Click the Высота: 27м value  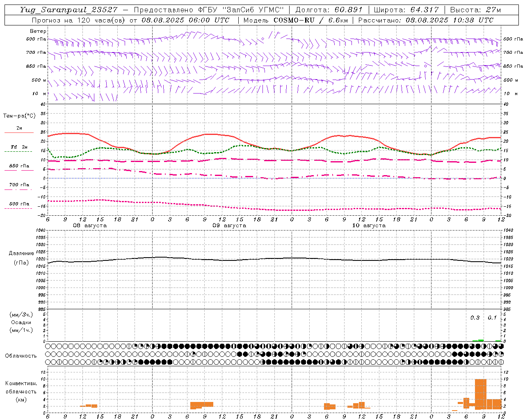475,10
